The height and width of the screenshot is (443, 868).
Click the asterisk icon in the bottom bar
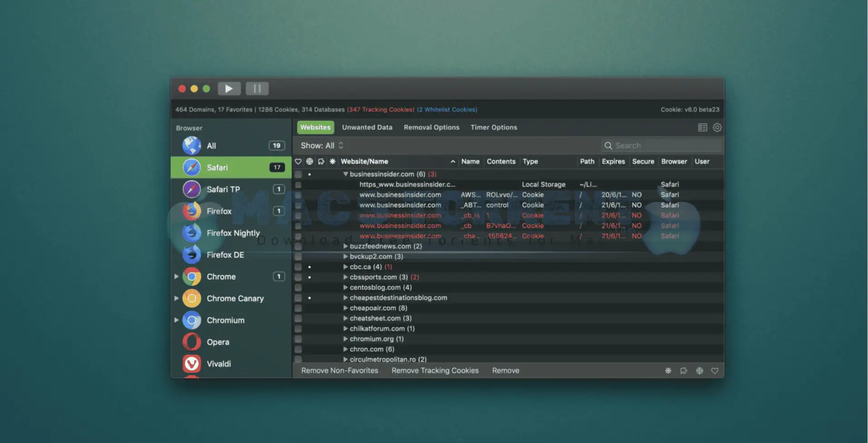(668, 371)
